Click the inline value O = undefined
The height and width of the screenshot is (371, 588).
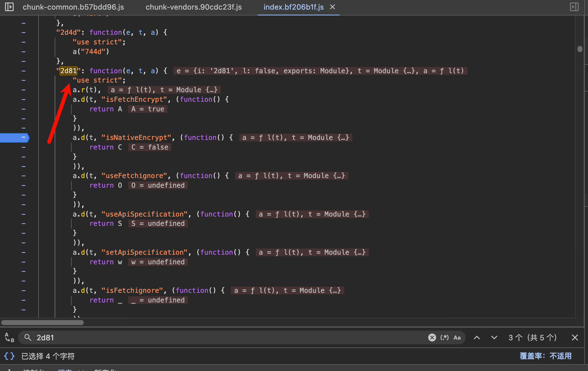[x=158, y=185]
